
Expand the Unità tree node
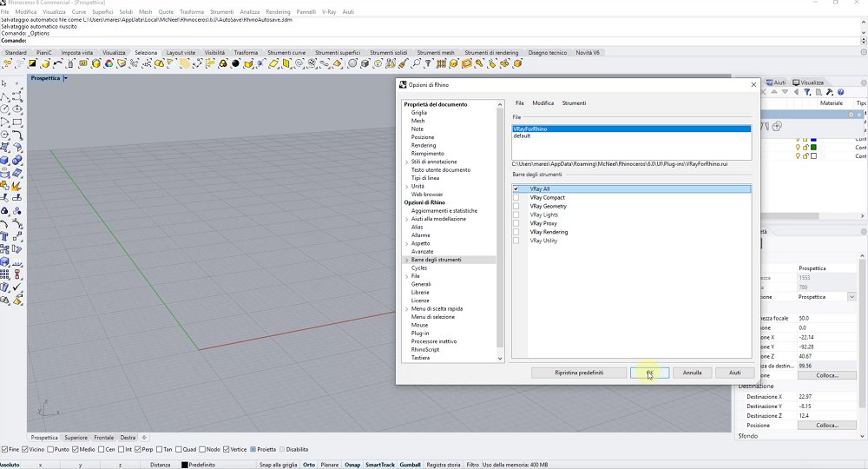click(x=407, y=187)
